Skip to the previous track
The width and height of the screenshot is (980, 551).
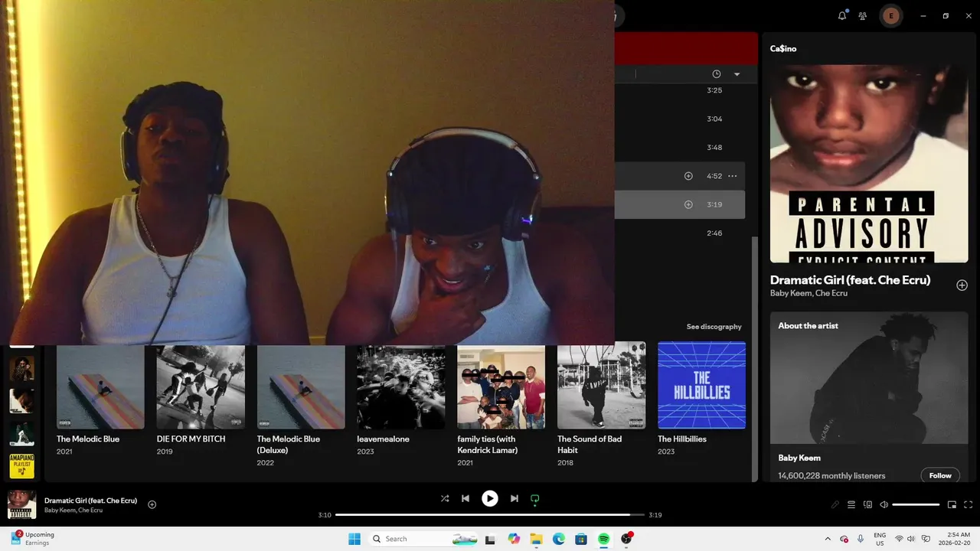(465, 498)
